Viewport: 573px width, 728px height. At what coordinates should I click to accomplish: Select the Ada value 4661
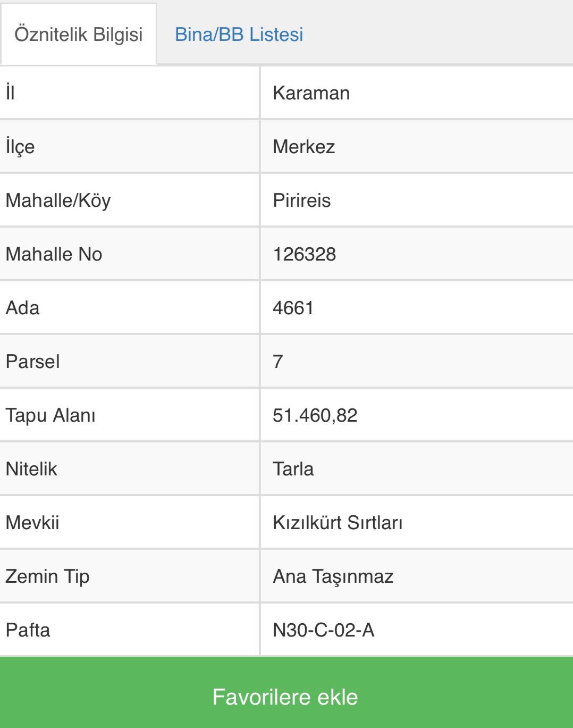(x=293, y=308)
